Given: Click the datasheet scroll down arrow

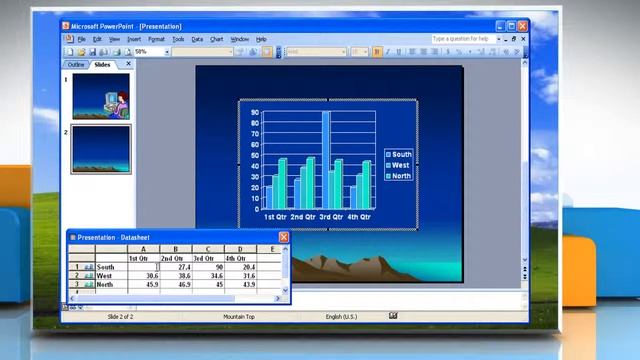Looking at the screenshot, I should coord(285,291).
